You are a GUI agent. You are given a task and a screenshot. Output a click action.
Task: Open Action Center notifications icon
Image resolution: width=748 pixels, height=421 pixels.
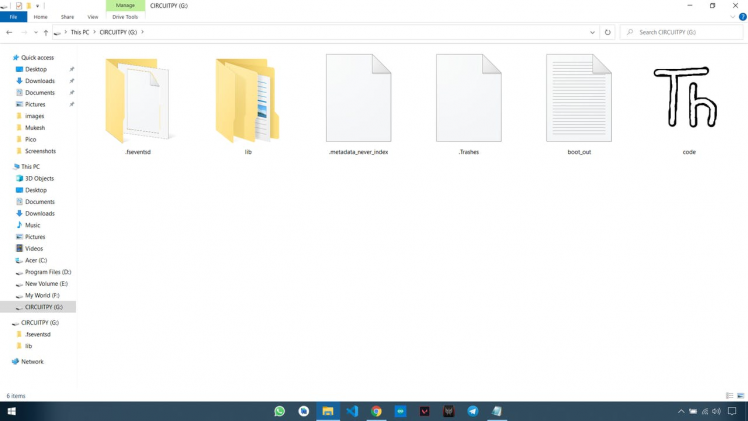[x=732, y=411]
